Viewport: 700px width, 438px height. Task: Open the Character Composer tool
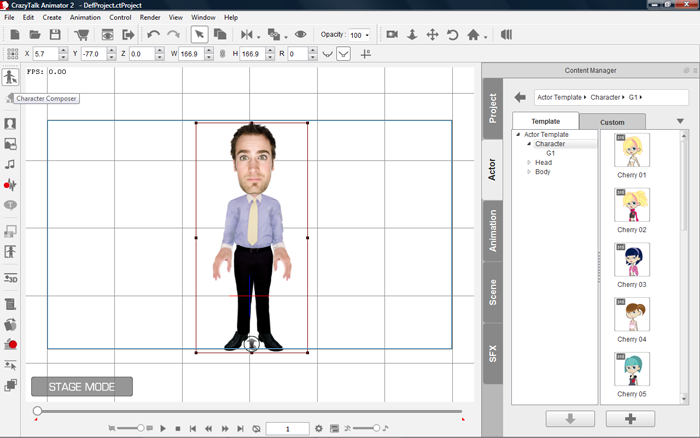[x=10, y=78]
